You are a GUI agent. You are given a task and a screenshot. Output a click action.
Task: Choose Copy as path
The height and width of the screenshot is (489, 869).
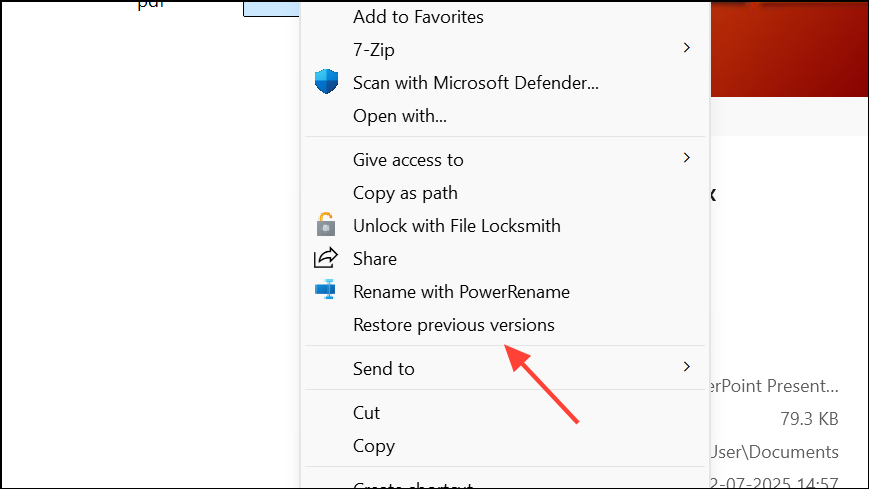405,193
